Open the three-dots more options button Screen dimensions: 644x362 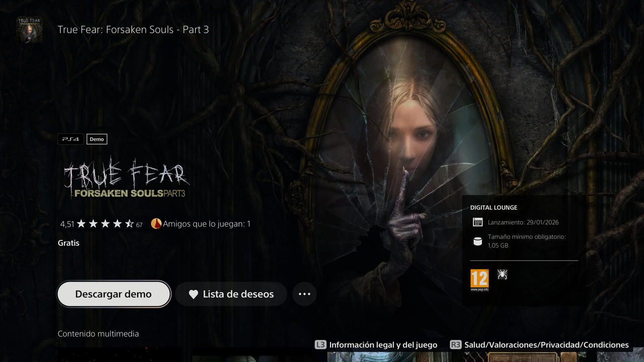click(304, 294)
